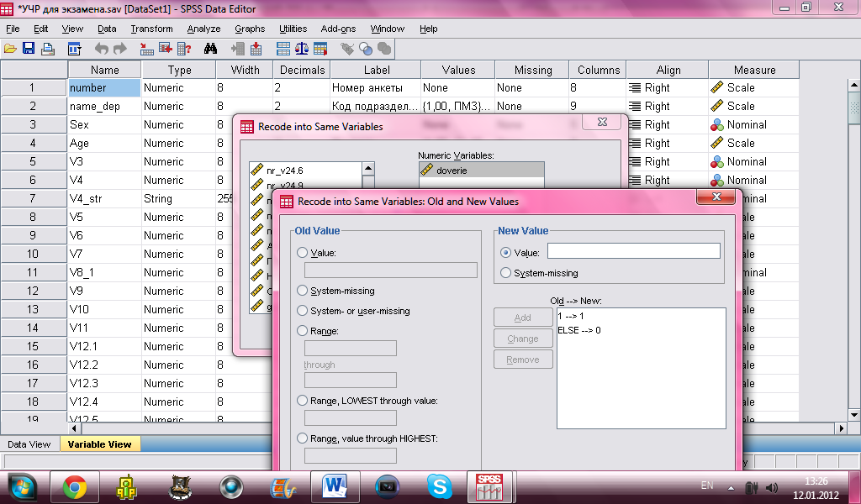Click the Name column header
Viewport: 861px width, 504px height.
(x=104, y=71)
